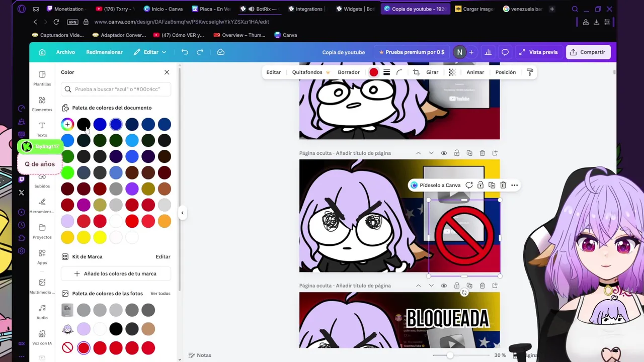Click the Compartir button
Image resolution: width=644 pixels, height=362 pixels.
[x=588, y=52]
